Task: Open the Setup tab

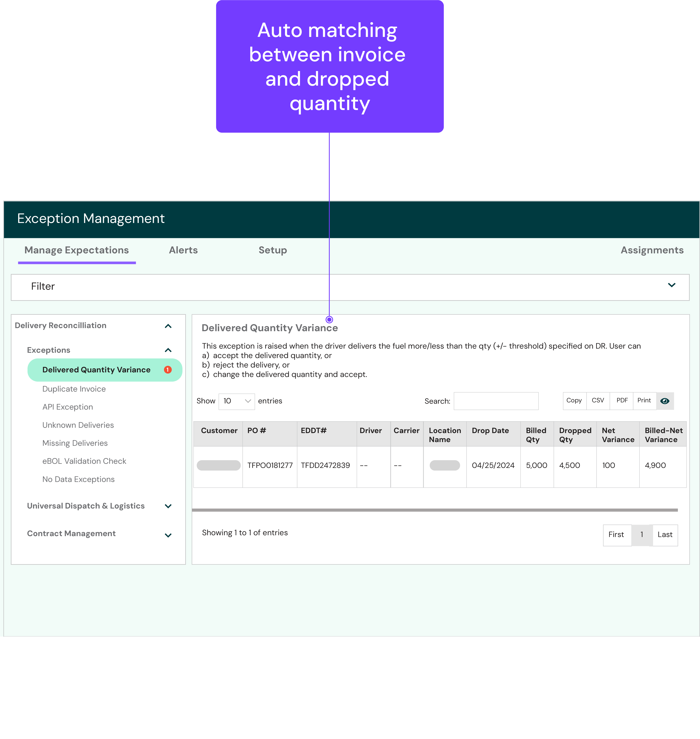Action: (273, 250)
